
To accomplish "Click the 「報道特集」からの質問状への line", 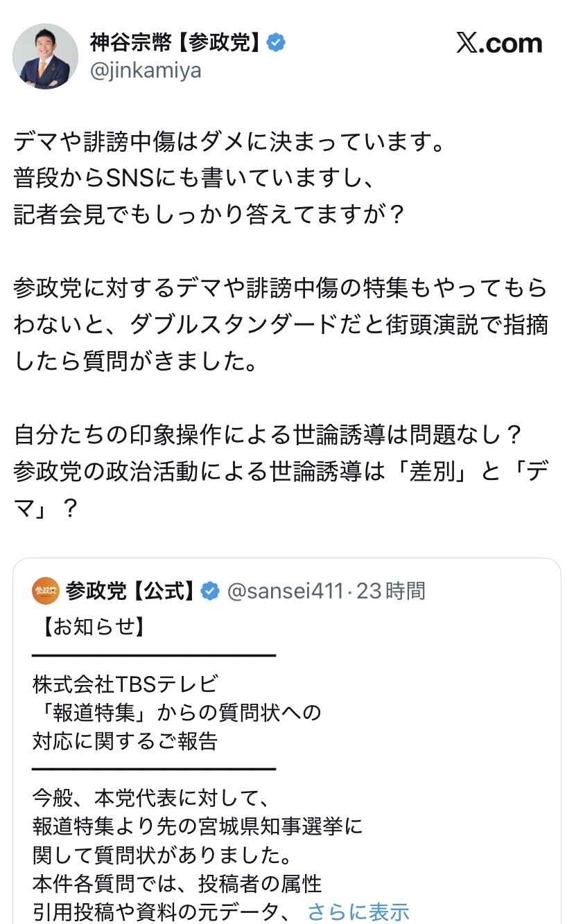I will click(177, 712).
